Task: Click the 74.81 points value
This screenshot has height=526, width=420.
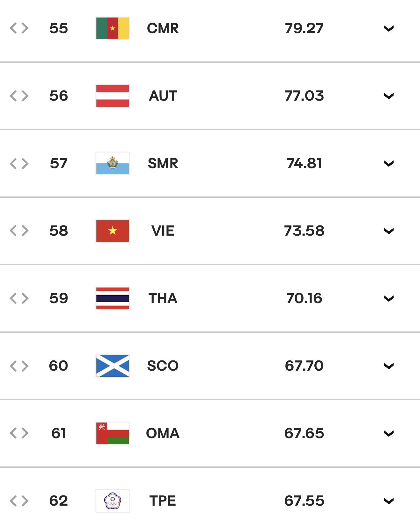Action: point(304,163)
